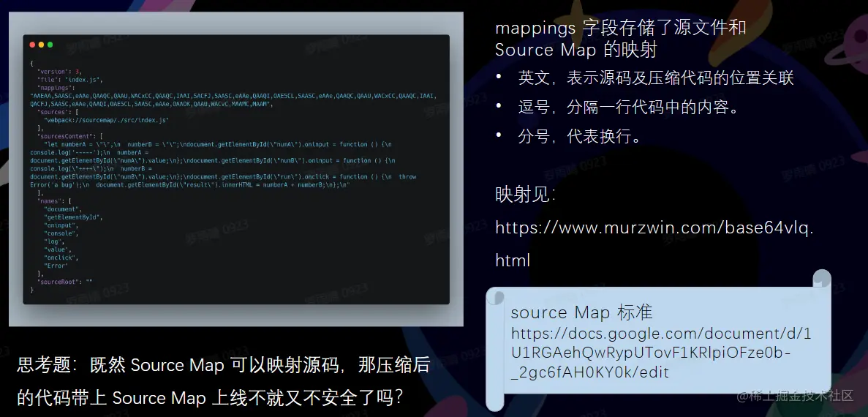The image size is (868, 417).
Task: Click "Error" entry in names array
Action: click(56, 266)
